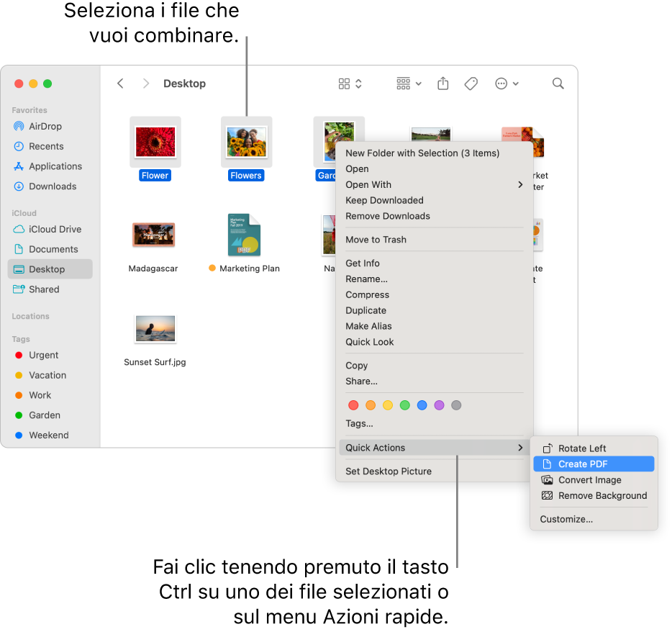Choose Customize… in Quick Actions submenu
This screenshot has width=672, height=632.
point(594,519)
